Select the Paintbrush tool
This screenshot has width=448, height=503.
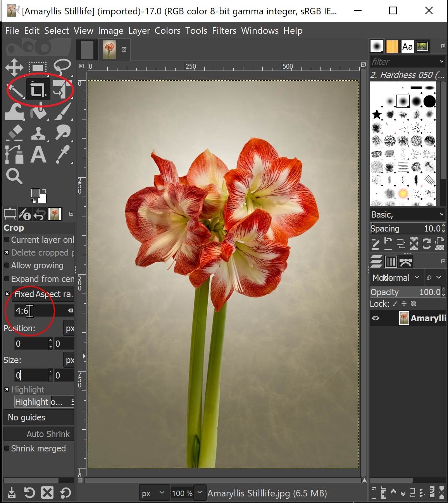coord(62,112)
